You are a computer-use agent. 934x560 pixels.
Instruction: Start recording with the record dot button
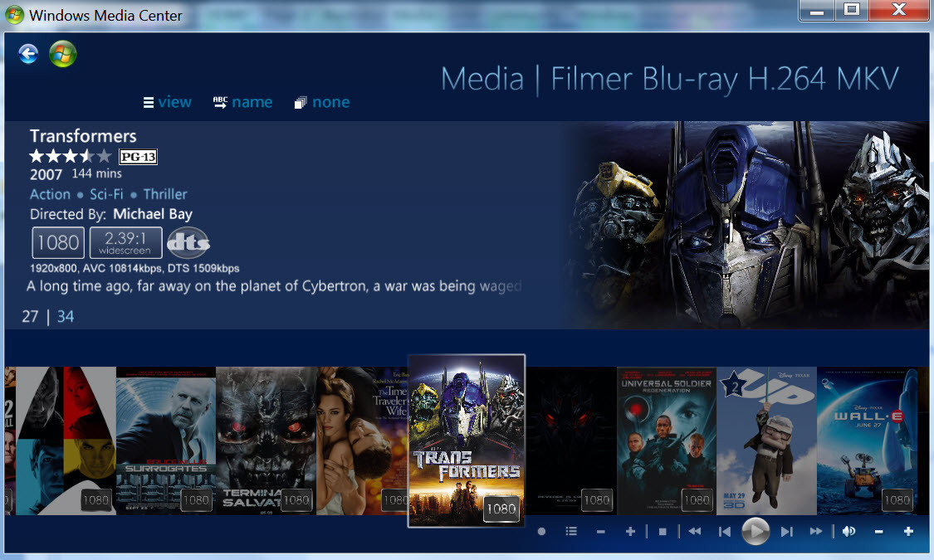[x=541, y=532]
